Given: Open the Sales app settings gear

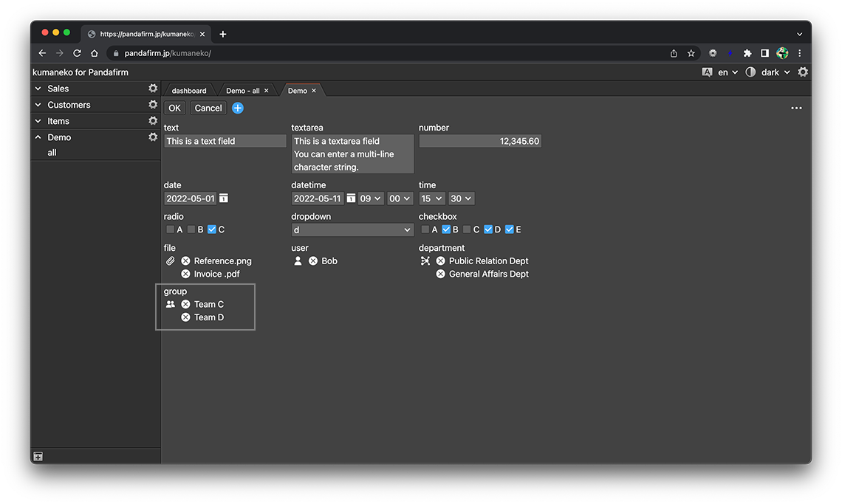Looking at the screenshot, I should [x=153, y=89].
